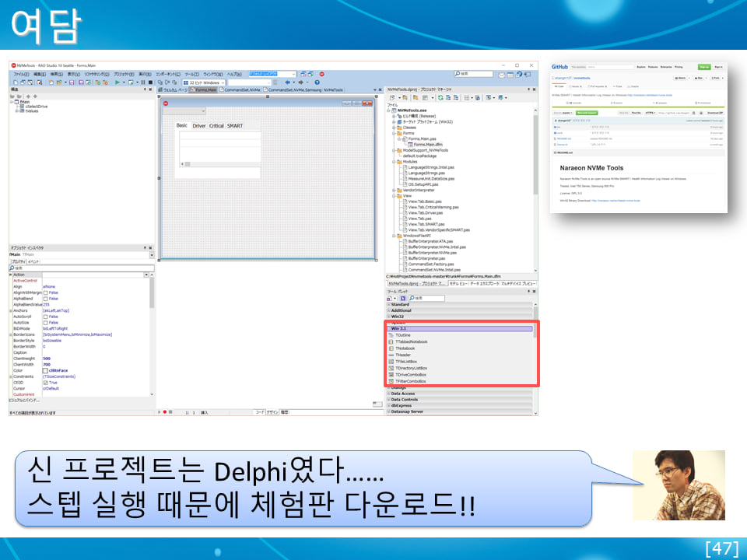Expand the Data Access palette category
This screenshot has width=747, height=560.
[388, 394]
